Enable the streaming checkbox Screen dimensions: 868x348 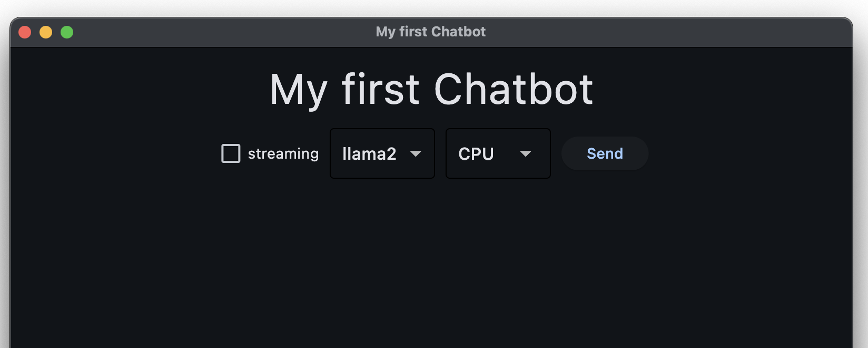(x=231, y=153)
